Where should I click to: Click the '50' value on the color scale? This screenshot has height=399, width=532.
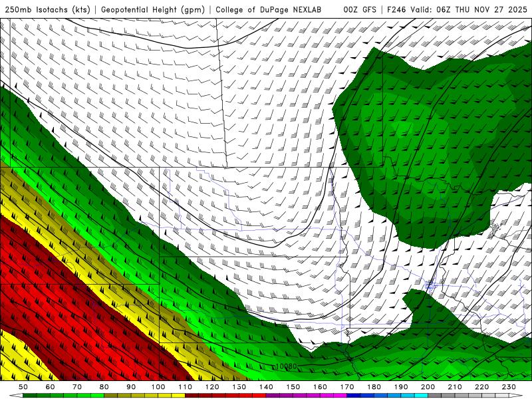[x=23, y=387]
